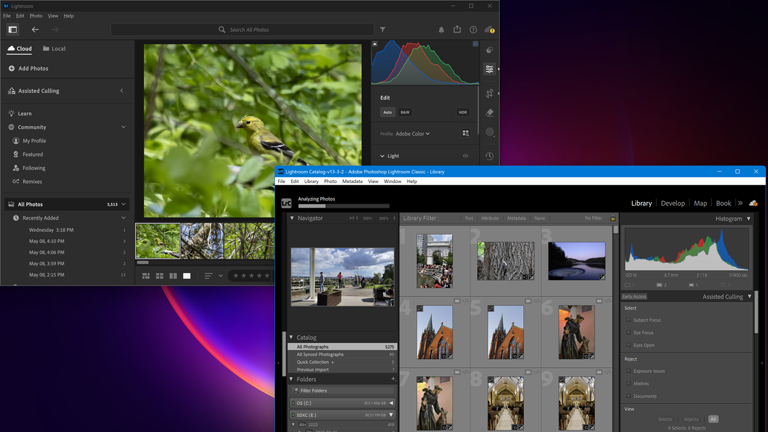Click the LrC identity plate logo
This screenshot has width=768, height=432.
(287, 203)
